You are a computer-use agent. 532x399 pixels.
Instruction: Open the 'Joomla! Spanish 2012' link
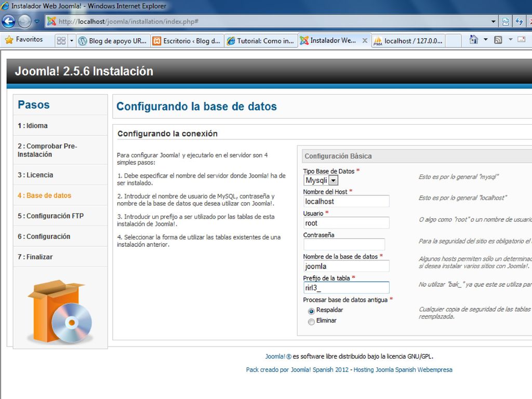click(320, 369)
